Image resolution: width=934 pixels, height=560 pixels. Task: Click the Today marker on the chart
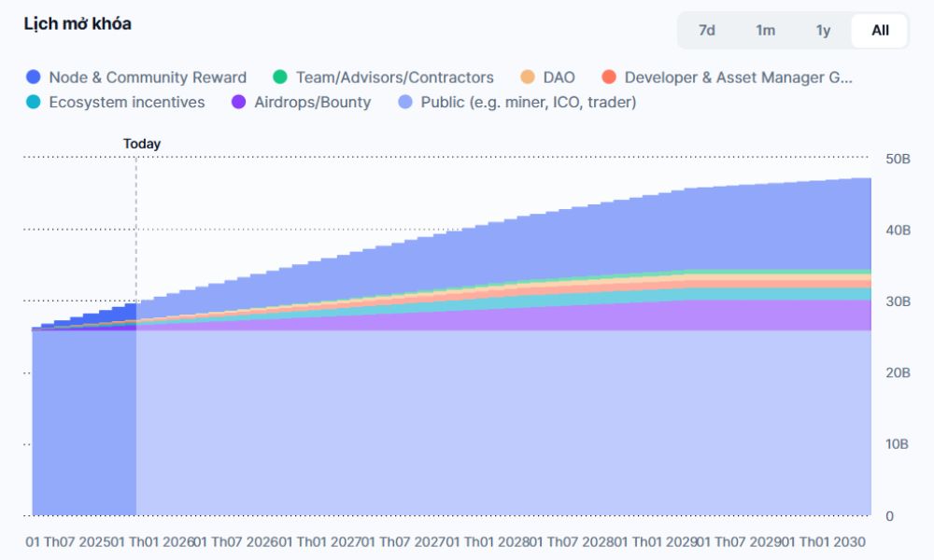pos(142,144)
